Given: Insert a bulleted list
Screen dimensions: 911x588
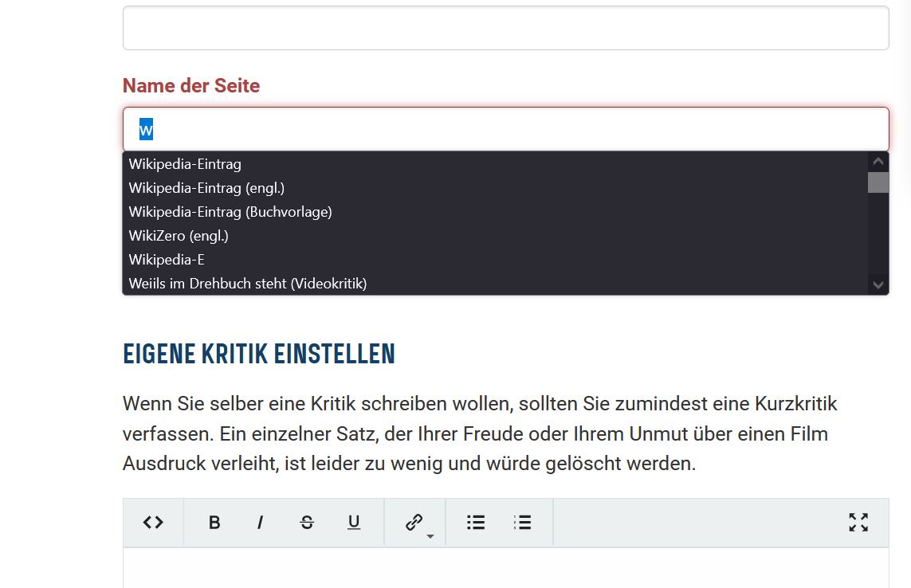Looking at the screenshot, I should pos(476,523).
